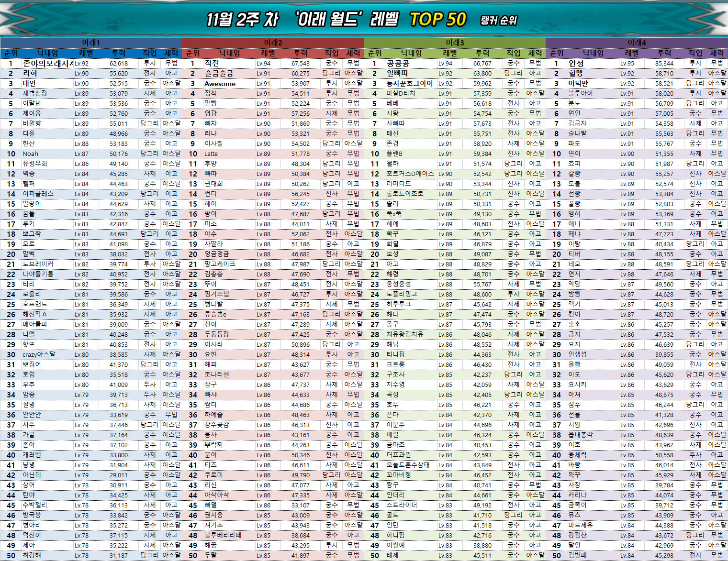728x561 pixels.
Task: Click the 이래2 server header
Action: [x=273, y=43]
